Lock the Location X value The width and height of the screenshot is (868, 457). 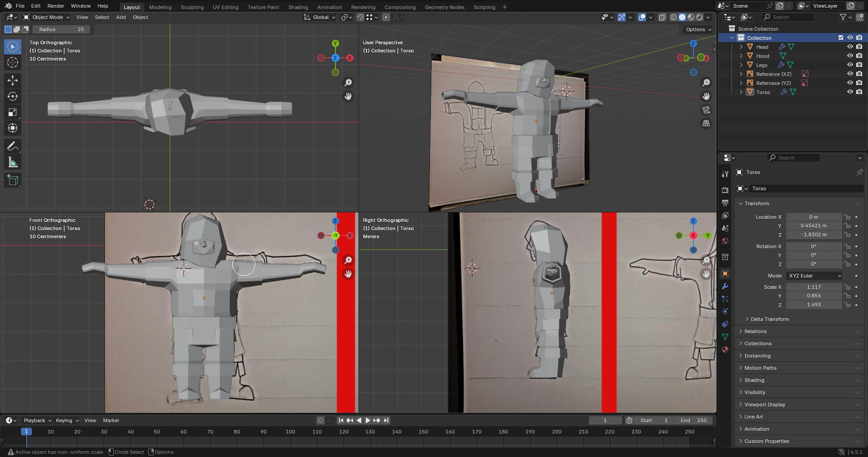[847, 217]
